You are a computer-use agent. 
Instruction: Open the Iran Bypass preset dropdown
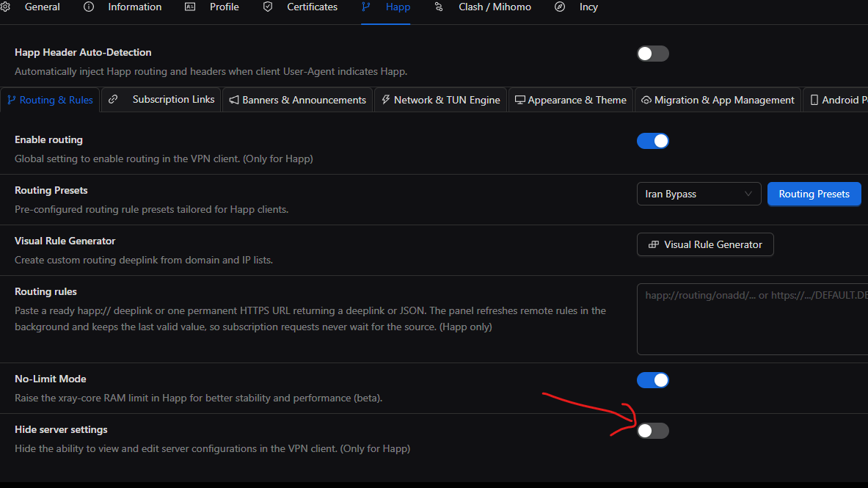pos(699,194)
